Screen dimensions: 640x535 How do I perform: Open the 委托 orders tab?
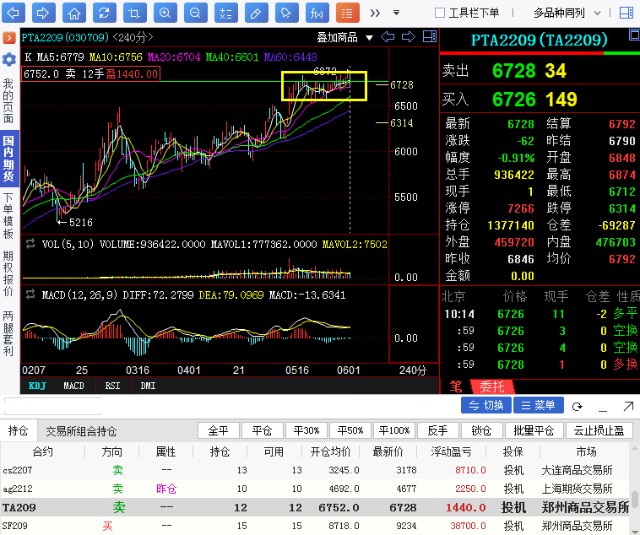[x=491, y=386]
